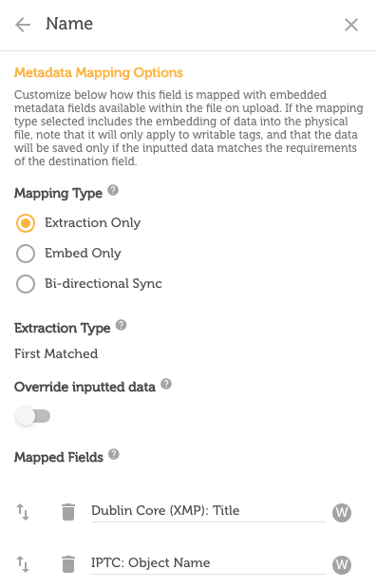This screenshot has height=588, width=377.
Task: Click the W badge next to Dublin Core Title
Action: (x=342, y=512)
